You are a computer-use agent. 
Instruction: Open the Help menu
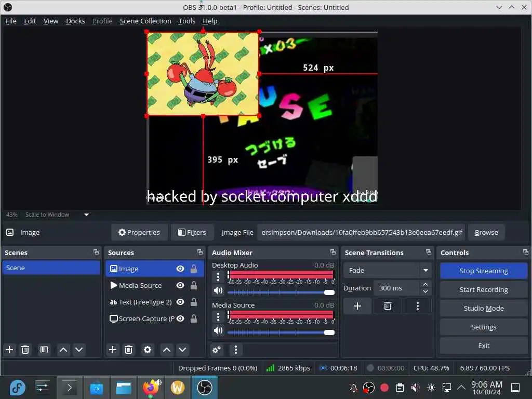[x=210, y=21]
